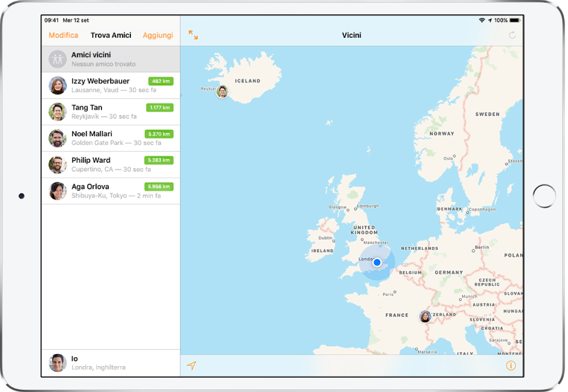The width and height of the screenshot is (568, 392).
Task: Tap the Copenhagen city label
Action: click(x=482, y=209)
